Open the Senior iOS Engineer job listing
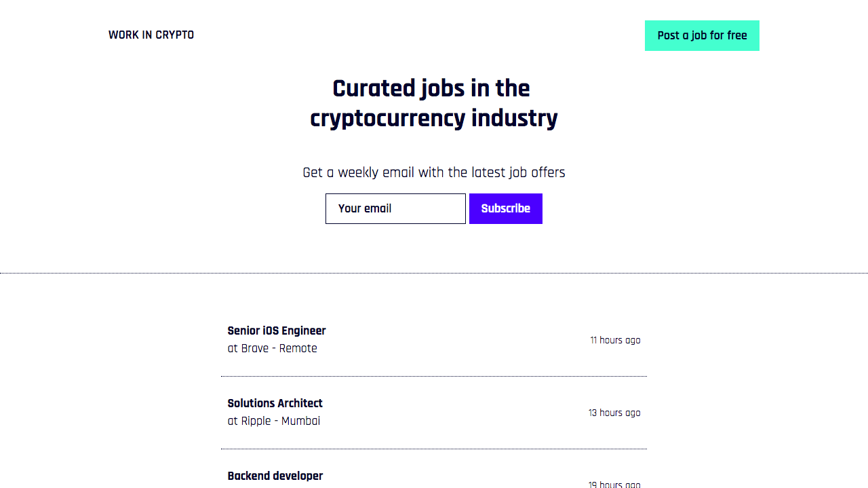868x488 pixels. 277,331
